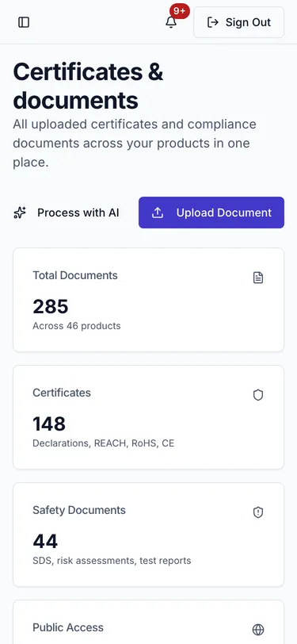Select the 44 safety documents value
The width and height of the screenshot is (297, 644).
(45, 542)
